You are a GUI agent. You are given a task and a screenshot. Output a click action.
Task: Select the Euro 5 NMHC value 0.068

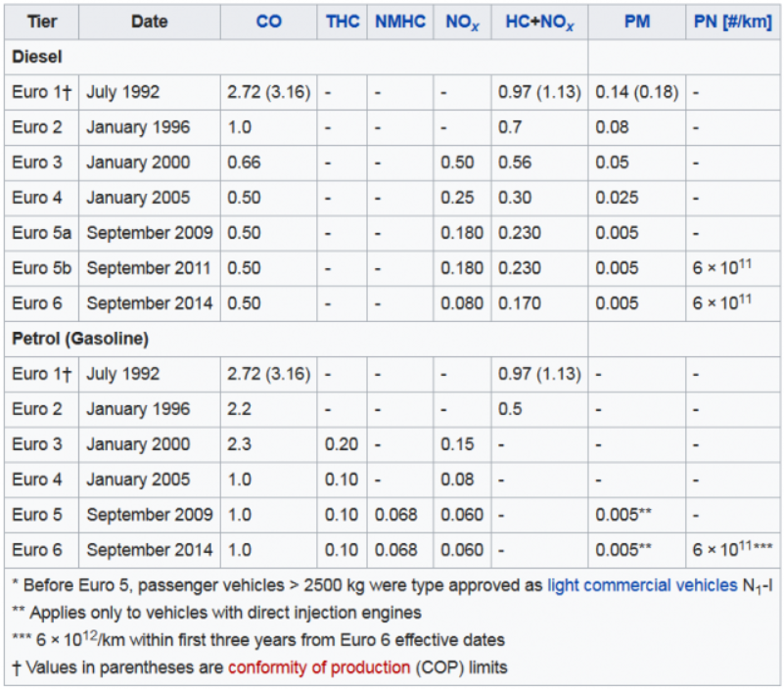395,515
